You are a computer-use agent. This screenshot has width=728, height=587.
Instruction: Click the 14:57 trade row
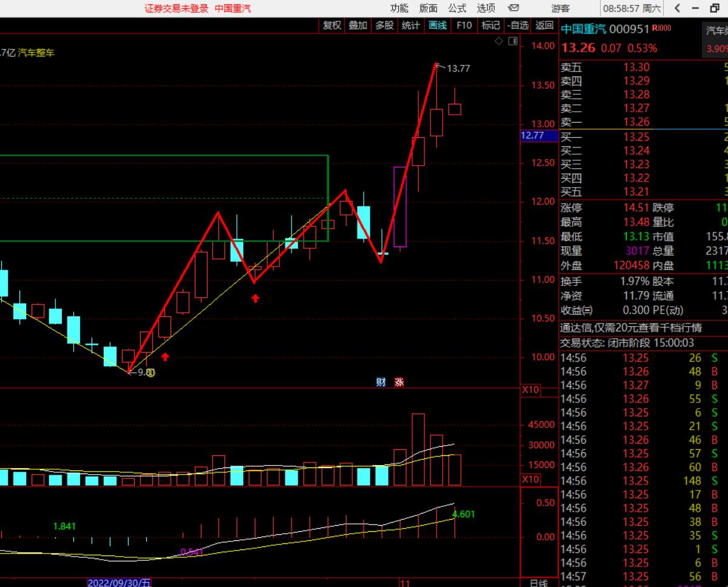pos(644,576)
